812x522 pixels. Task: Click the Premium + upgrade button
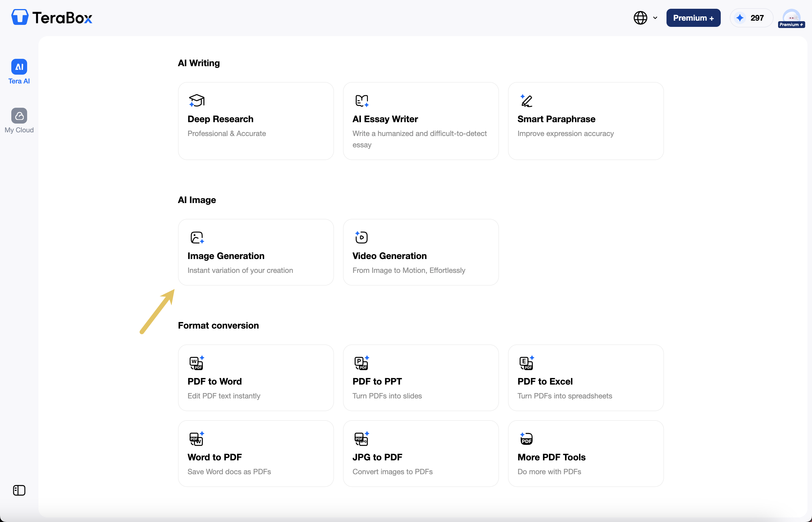coord(693,18)
